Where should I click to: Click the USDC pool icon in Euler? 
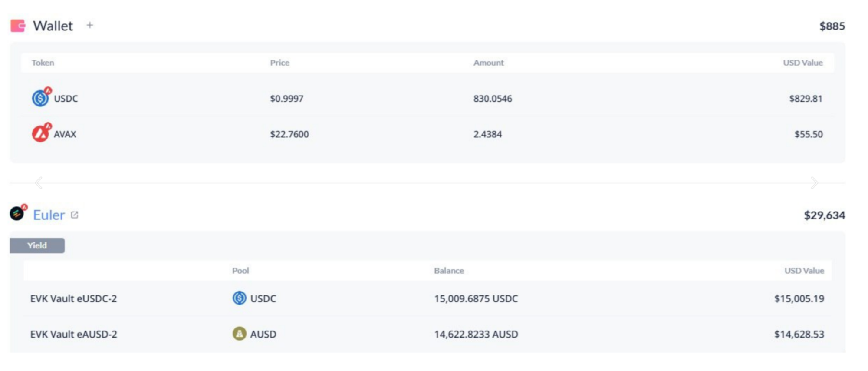(x=239, y=298)
